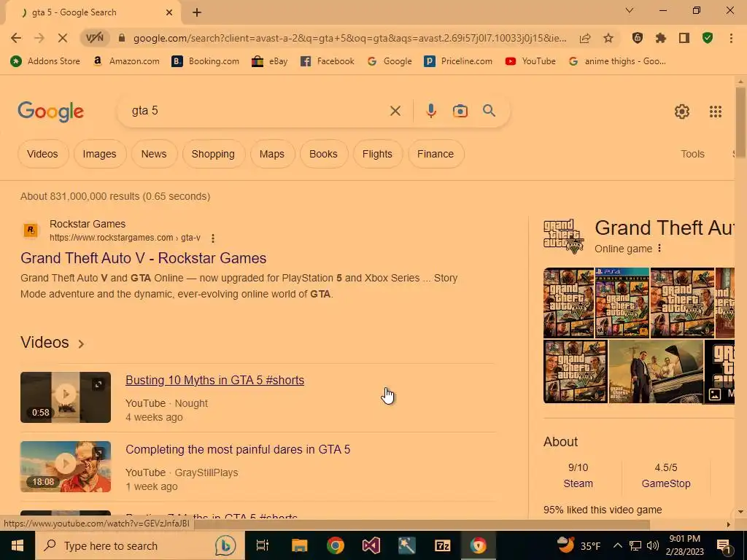Screen dimensions: 747x560
Task: Open Google settings gear icon
Action: point(682,112)
